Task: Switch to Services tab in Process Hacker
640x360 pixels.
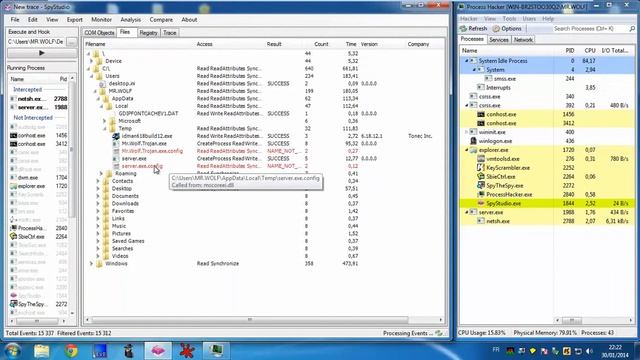Action: [x=499, y=40]
